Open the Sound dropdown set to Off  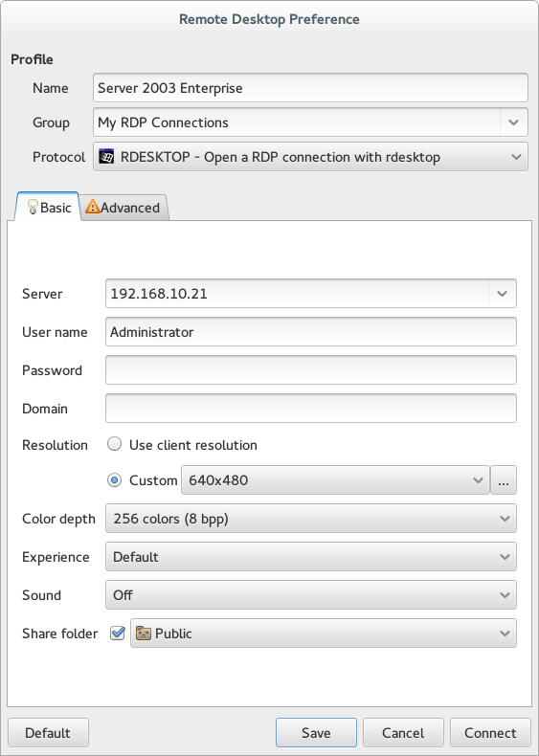point(311,595)
